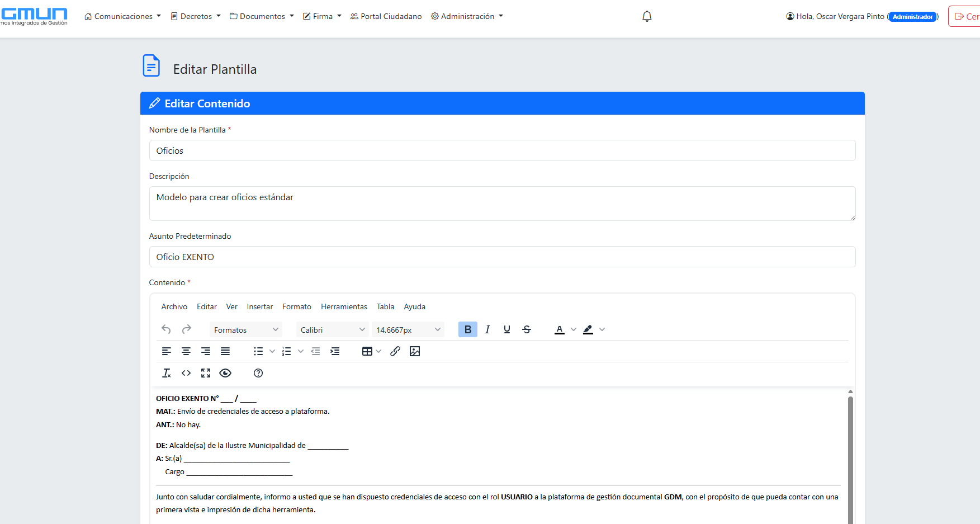Go to Portal Ciudadano link
Screen dimensions: 980x524
point(386,16)
